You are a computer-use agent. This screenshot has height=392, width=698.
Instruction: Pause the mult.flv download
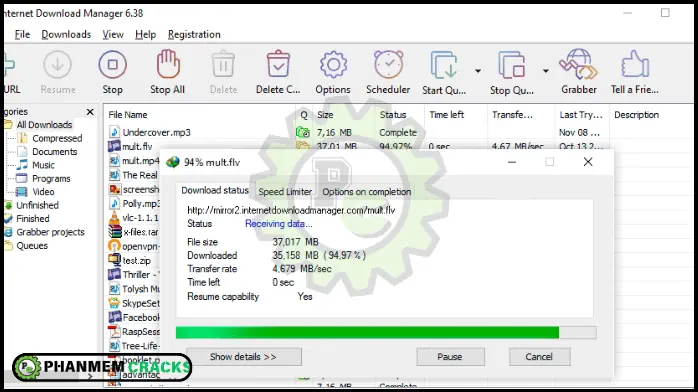point(450,357)
